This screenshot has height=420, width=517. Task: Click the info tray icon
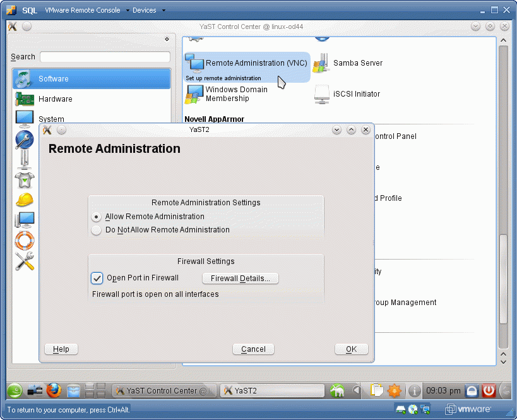[x=415, y=391]
